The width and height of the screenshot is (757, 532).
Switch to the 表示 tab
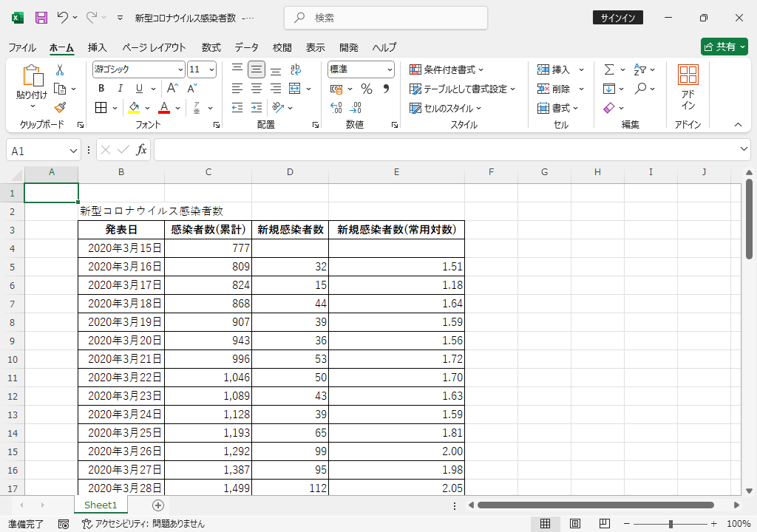tap(315, 47)
